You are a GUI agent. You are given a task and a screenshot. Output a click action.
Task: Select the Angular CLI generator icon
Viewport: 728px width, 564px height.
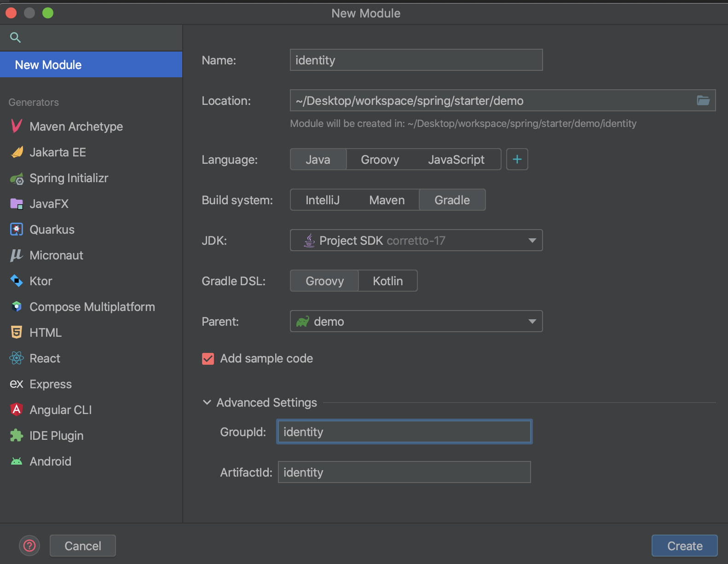tap(17, 409)
